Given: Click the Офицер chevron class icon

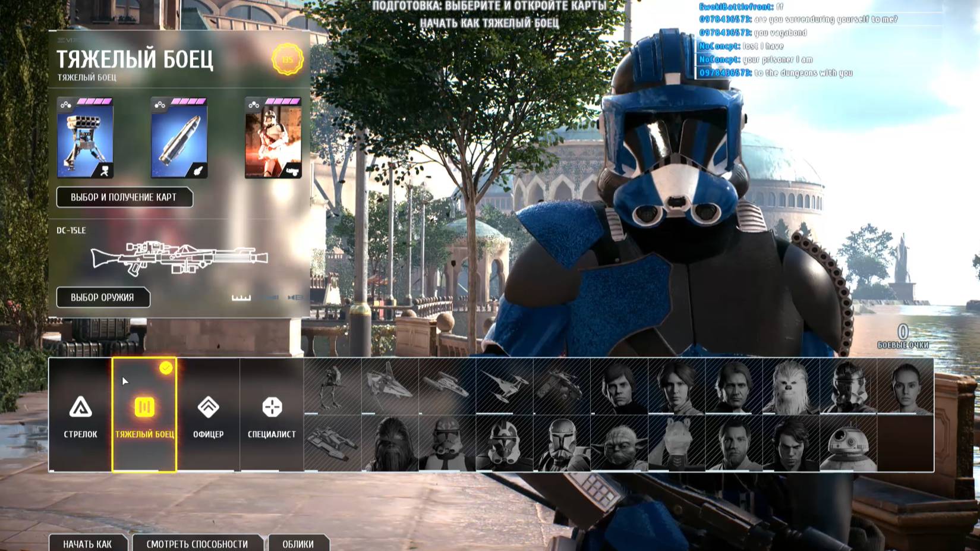Looking at the screenshot, I should click(x=208, y=407).
